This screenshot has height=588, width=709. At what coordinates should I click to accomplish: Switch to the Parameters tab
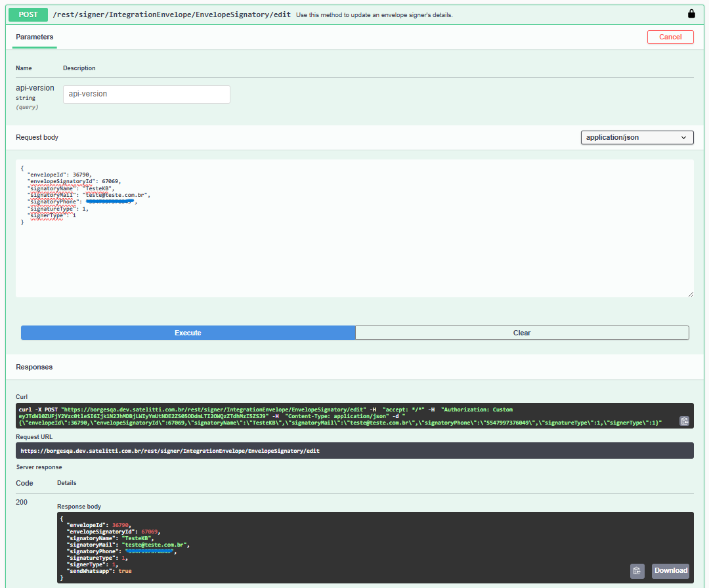tap(35, 37)
